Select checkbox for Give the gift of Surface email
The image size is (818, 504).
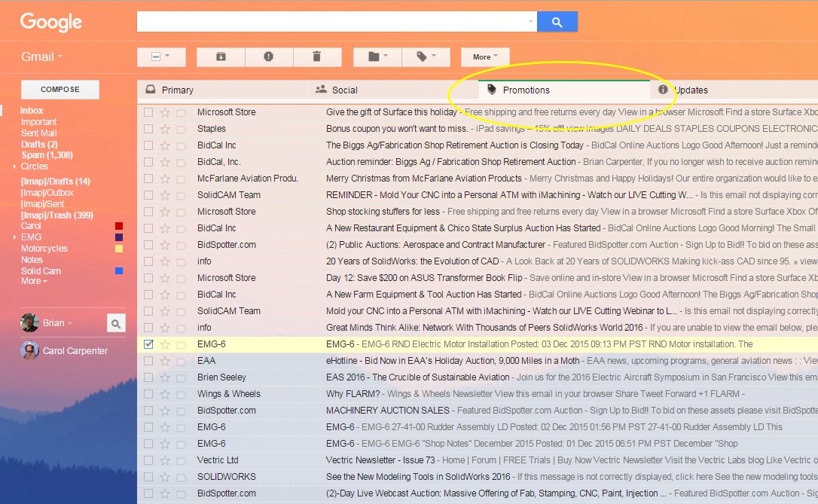coord(148,112)
